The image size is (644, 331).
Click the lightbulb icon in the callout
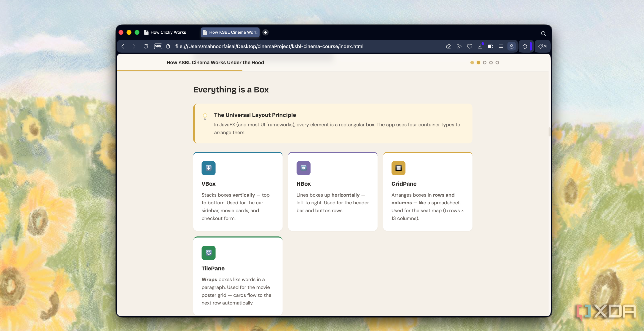point(205,116)
